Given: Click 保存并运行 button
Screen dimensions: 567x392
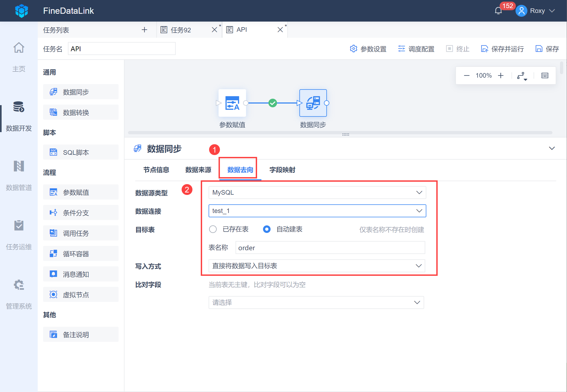Looking at the screenshot, I should point(503,49).
